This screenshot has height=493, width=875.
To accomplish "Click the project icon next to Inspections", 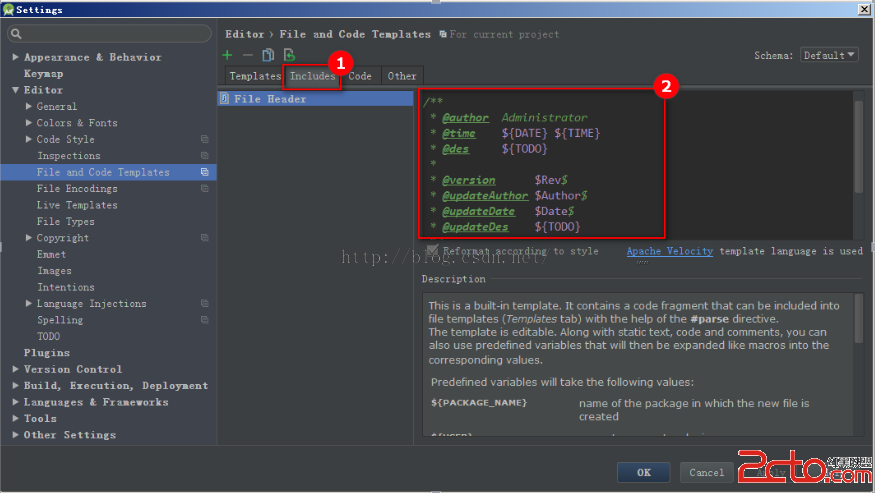I will [205, 155].
